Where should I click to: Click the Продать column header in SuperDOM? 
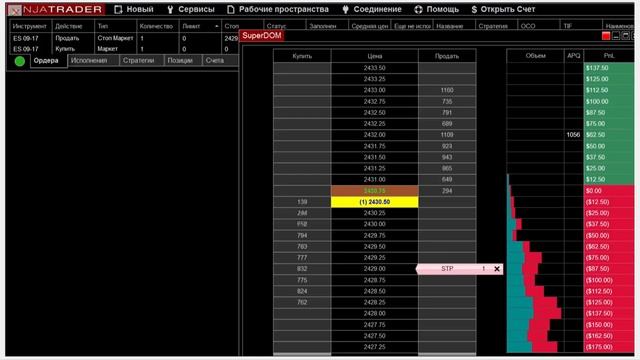tap(447, 56)
